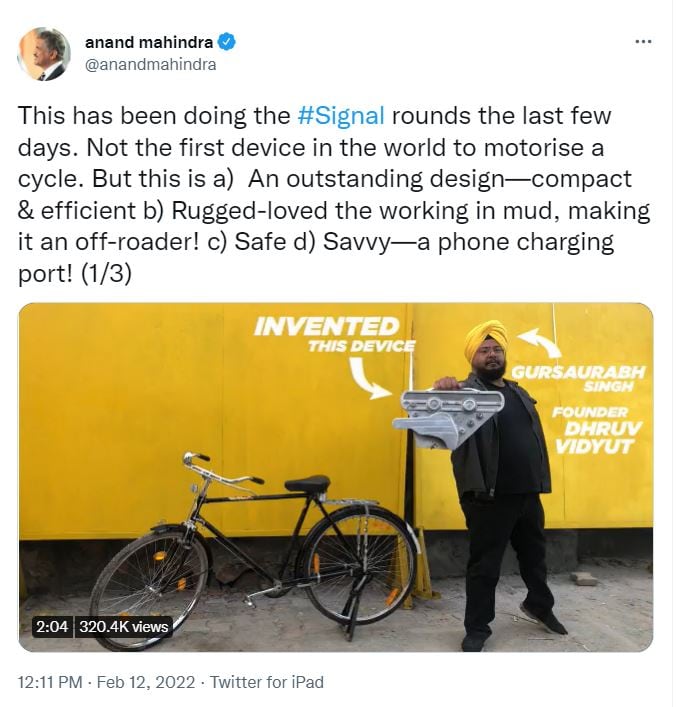Click the tweet body text paragraph
Viewport: 683px width, 707px height.
[334, 195]
